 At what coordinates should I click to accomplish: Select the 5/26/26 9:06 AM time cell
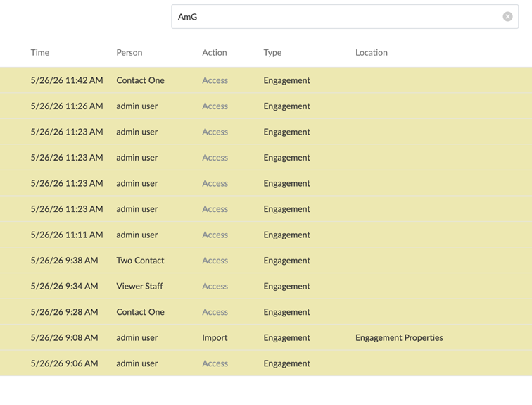pos(65,363)
